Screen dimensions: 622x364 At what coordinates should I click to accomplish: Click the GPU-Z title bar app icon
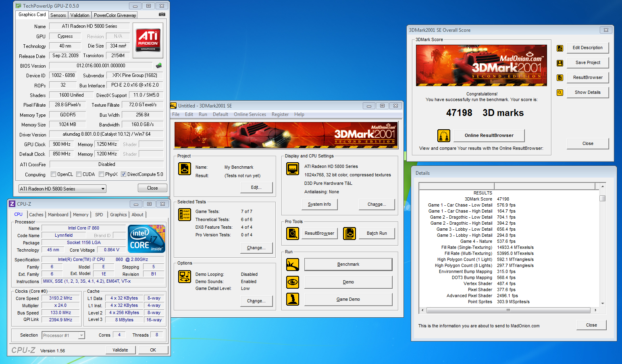(x=18, y=6)
